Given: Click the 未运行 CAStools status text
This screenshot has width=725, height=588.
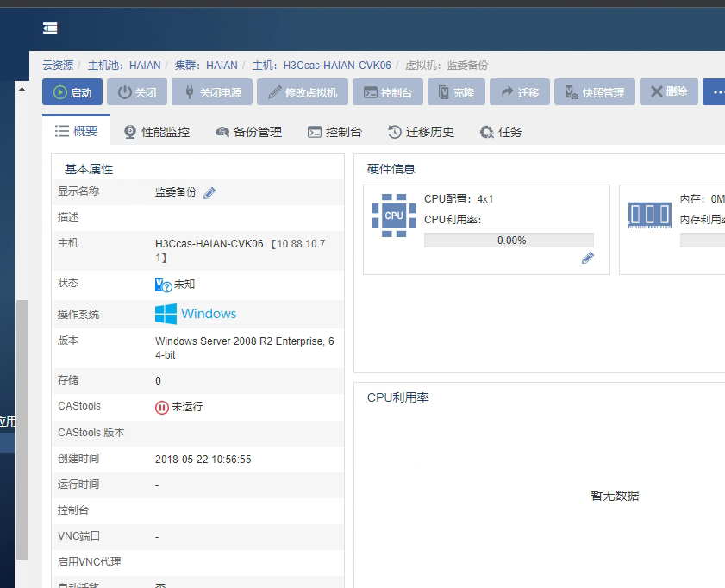Looking at the screenshot, I should [x=187, y=407].
